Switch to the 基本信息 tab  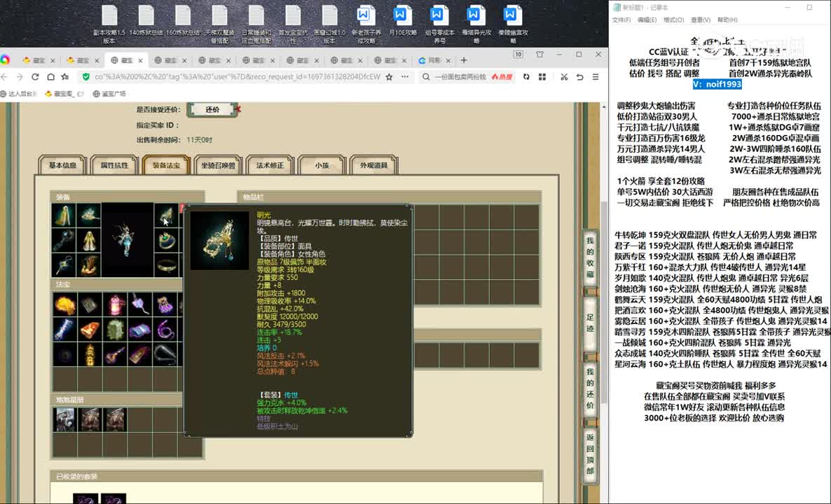(x=62, y=165)
